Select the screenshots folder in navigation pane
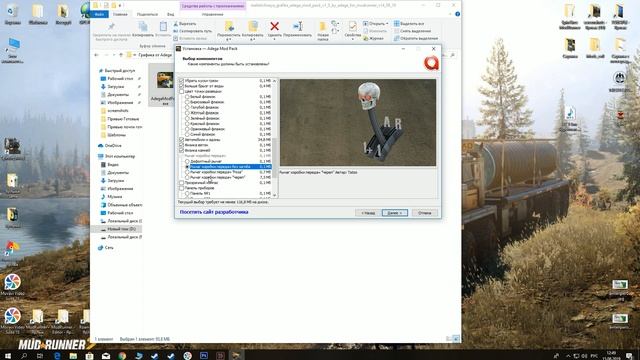 (115, 111)
